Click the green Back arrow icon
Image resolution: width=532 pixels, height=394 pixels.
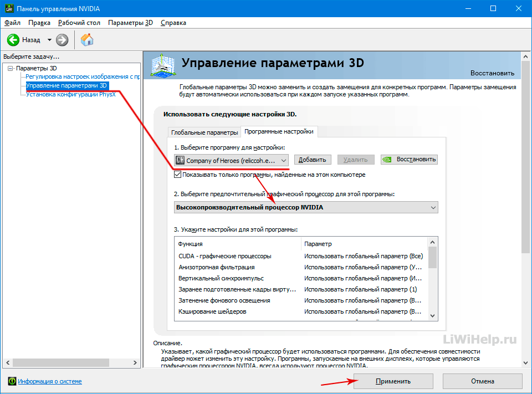pyautogui.click(x=13, y=40)
